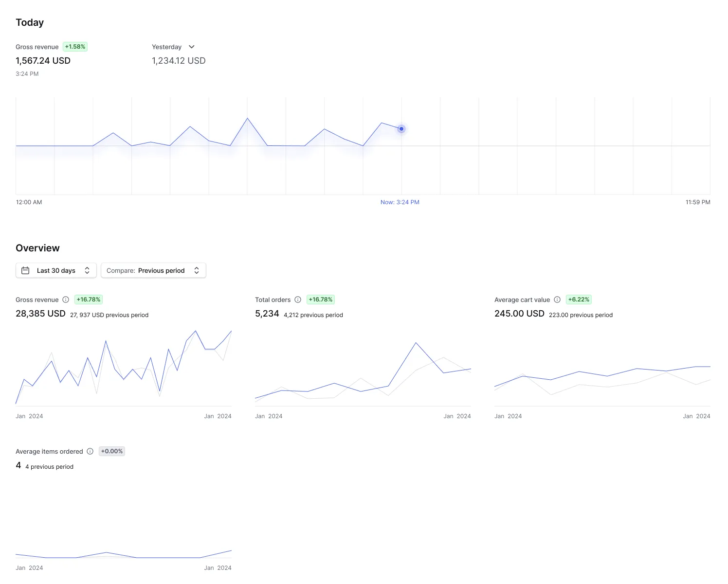
Task: Click the Today section heading
Action: tap(30, 22)
